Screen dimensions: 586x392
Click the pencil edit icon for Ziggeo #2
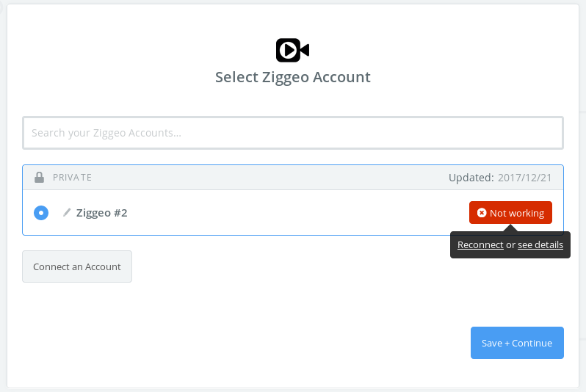point(67,213)
